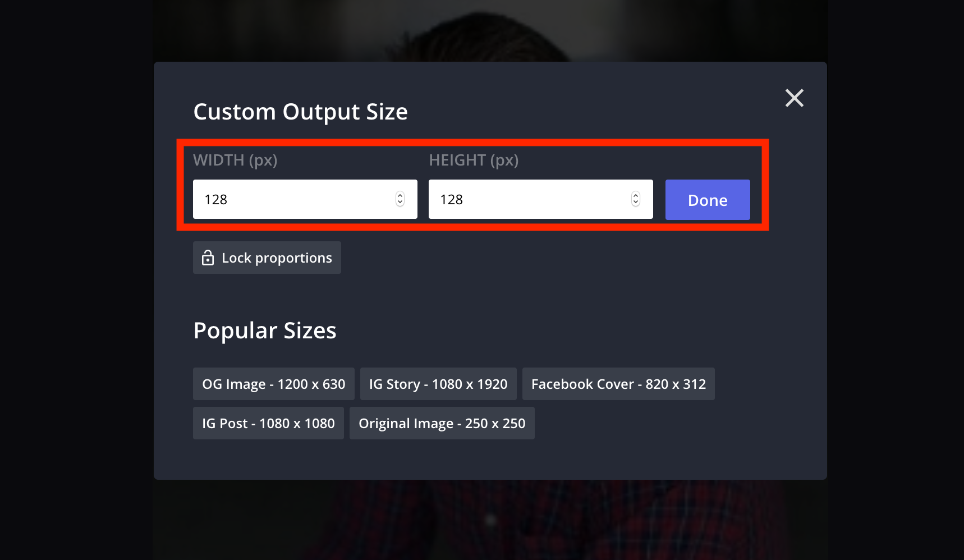This screenshot has width=964, height=560.
Task: Toggle the Lock proportions option
Action: tap(267, 258)
